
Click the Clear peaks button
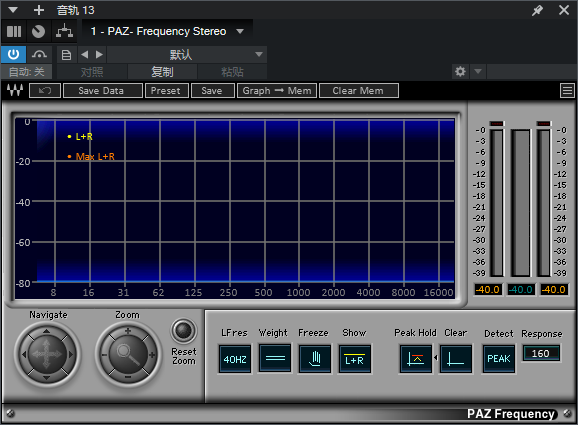tap(456, 359)
